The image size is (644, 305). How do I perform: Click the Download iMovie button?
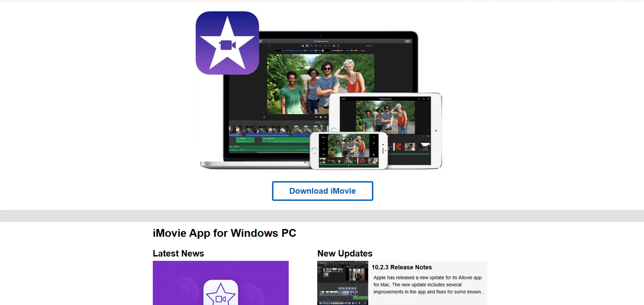322,191
